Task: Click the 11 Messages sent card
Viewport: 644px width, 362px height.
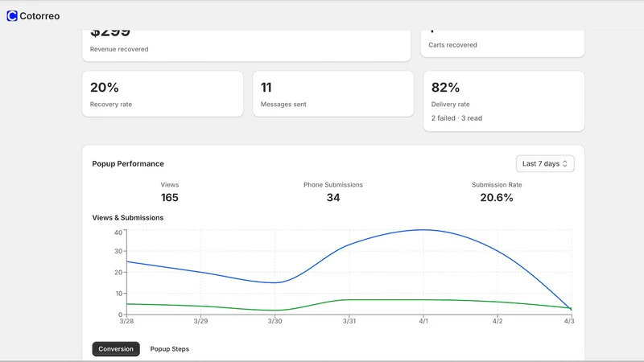Action: click(x=333, y=94)
